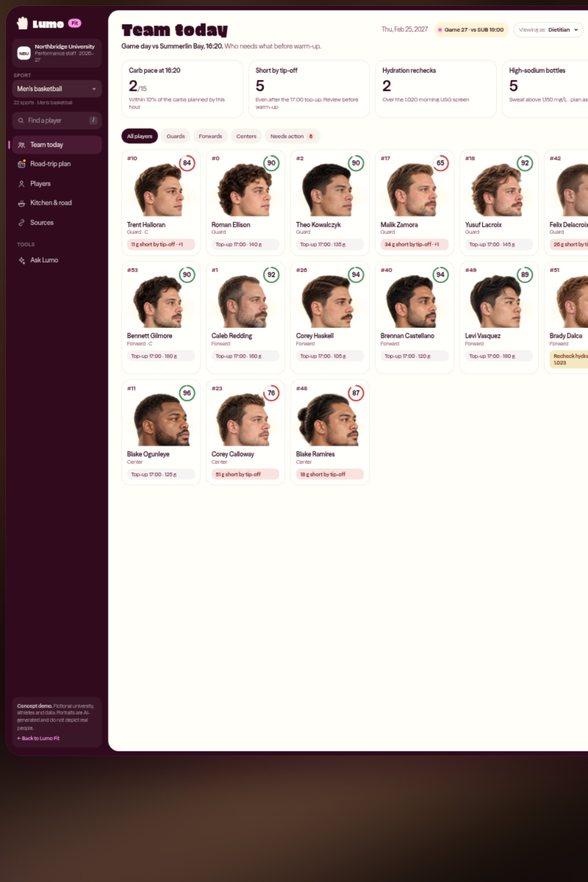Click Caleb Redding player name
This screenshot has width=588, height=882.
click(232, 336)
